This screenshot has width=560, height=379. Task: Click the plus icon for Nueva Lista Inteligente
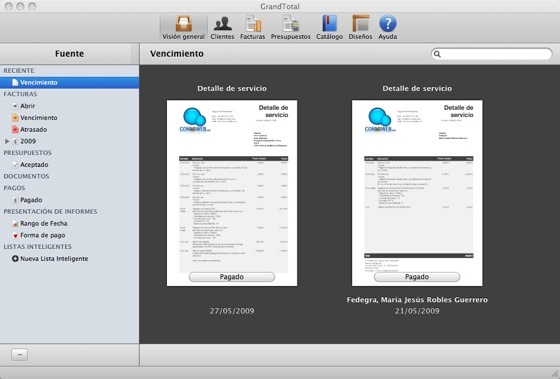(15, 259)
